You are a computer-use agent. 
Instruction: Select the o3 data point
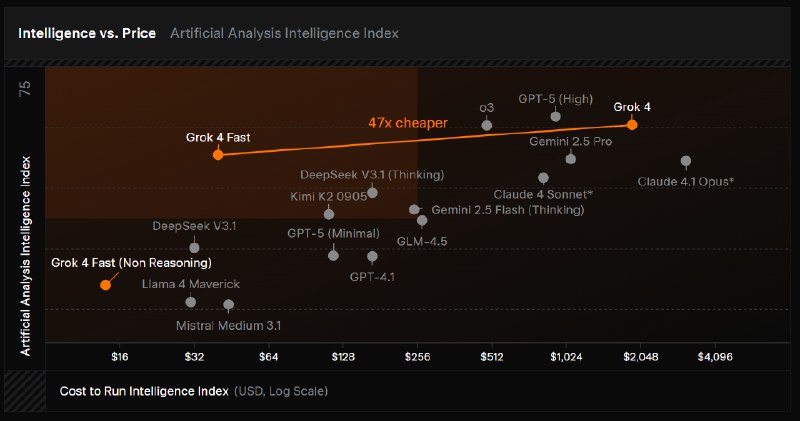pos(487,125)
